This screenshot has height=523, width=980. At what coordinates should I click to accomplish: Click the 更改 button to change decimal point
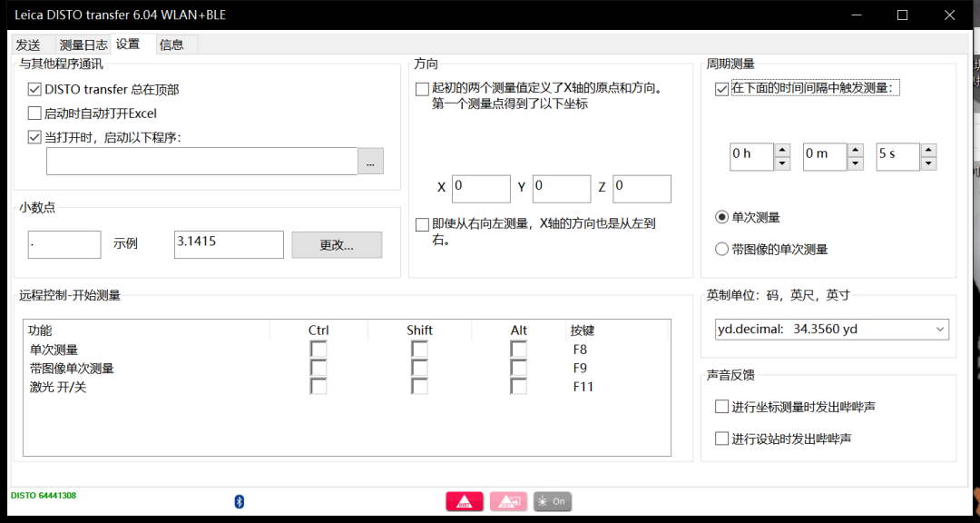[x=337, y=244]
